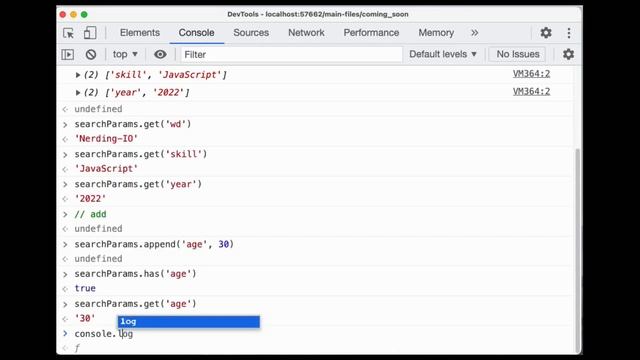Click the 'JavaScript' result string
The width and height of the screenshot is (640, 360).
[x=106, y=169]
